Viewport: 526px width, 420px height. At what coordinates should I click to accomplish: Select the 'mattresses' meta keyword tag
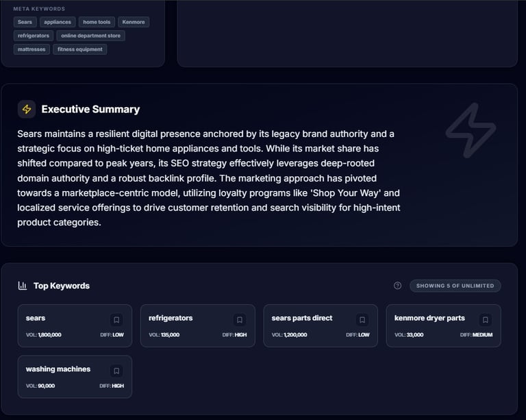pyautogui.click(x=32, y=49)
